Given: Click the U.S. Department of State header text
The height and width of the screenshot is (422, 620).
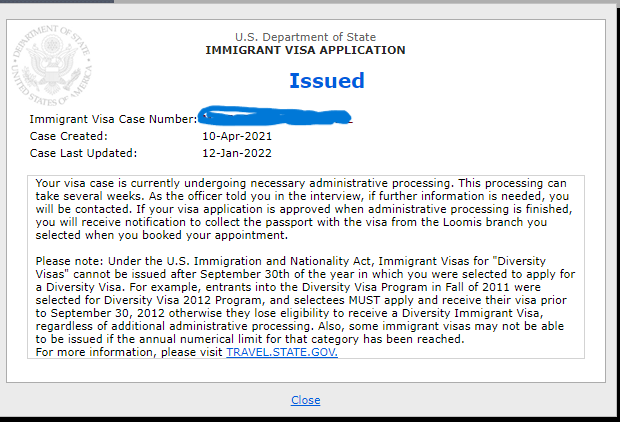Looking at the screenshot, I should coord(305,37).
